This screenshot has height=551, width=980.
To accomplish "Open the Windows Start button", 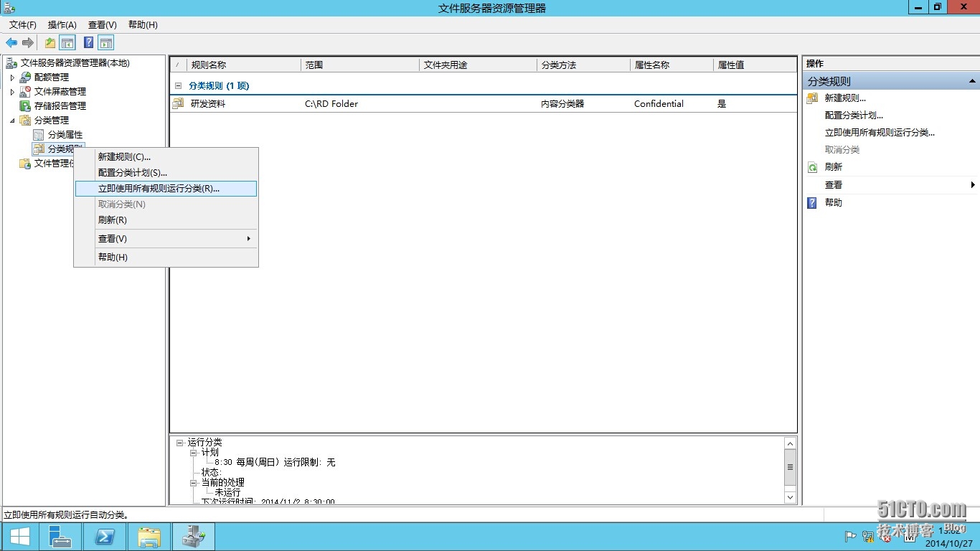I will pyautogui.click(x=20, y=537).
